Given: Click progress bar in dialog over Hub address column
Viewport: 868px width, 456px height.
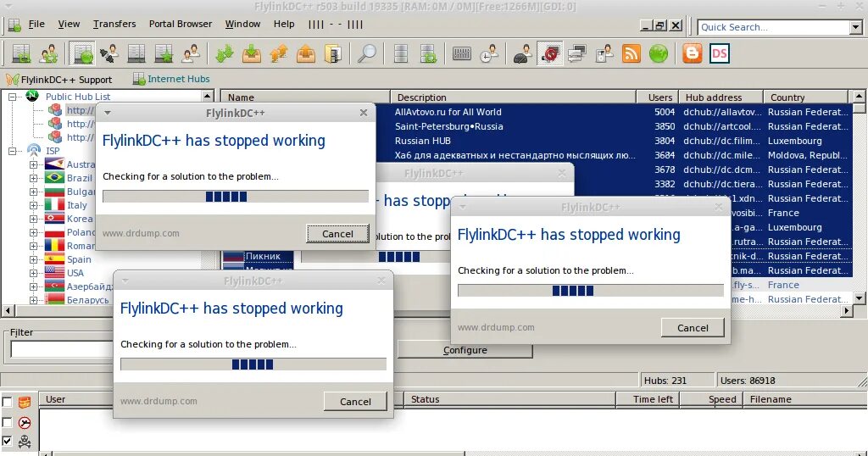Looking at the screenshot, I should coord(591,291).
